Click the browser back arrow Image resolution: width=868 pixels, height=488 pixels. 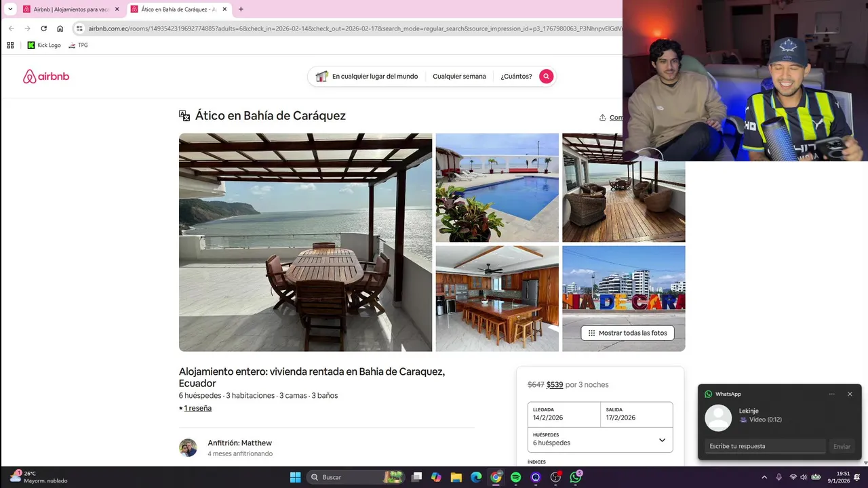(x=11, y=28)
